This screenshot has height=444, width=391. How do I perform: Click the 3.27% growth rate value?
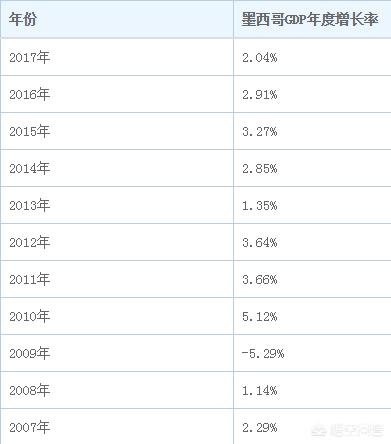pos(260,132)
